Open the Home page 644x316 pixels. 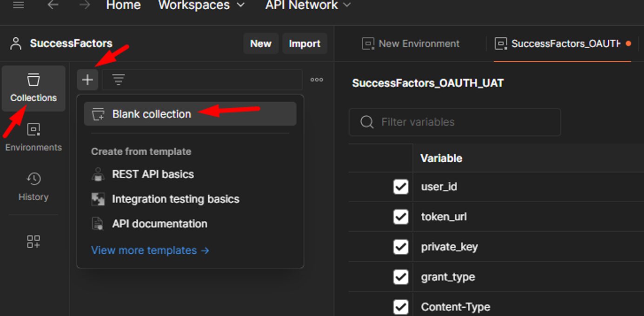click(123, 5)
